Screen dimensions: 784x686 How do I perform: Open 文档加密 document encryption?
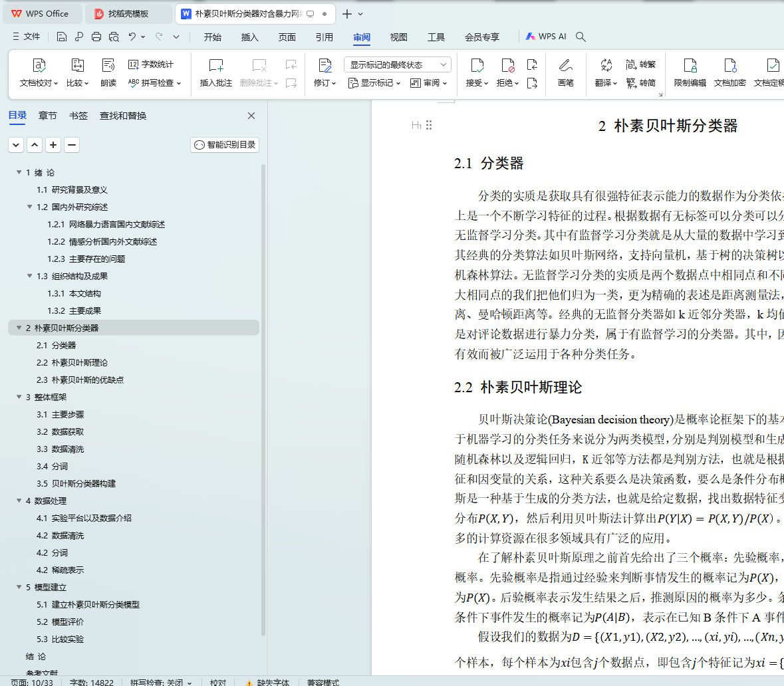pyautogui.click(x=730, y=72)
